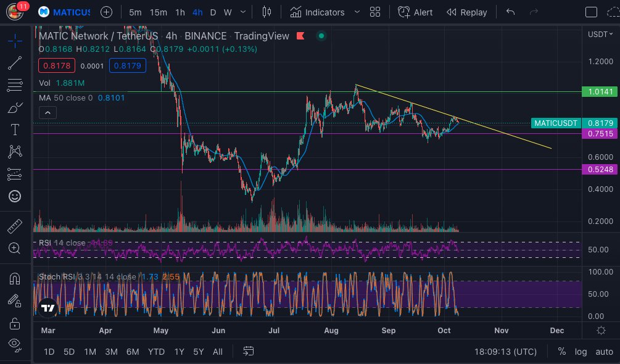Show All date range

click(x=218, y=352)
